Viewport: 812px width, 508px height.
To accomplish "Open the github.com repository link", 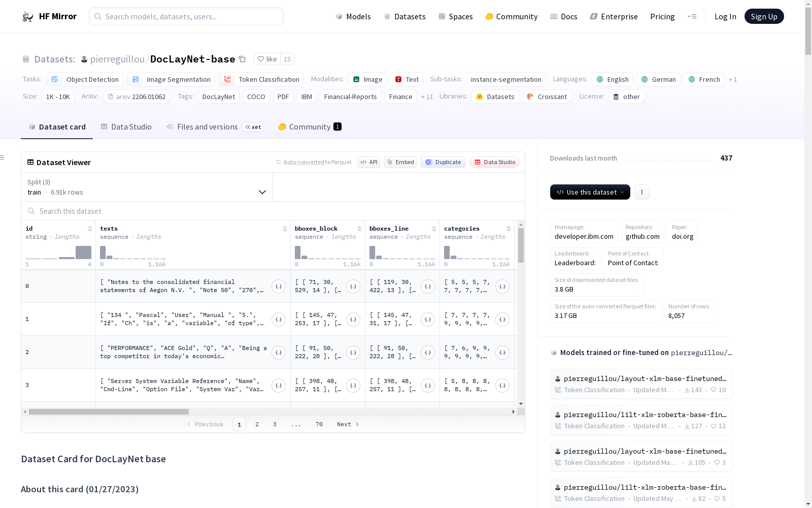I will tap(642, 232).
